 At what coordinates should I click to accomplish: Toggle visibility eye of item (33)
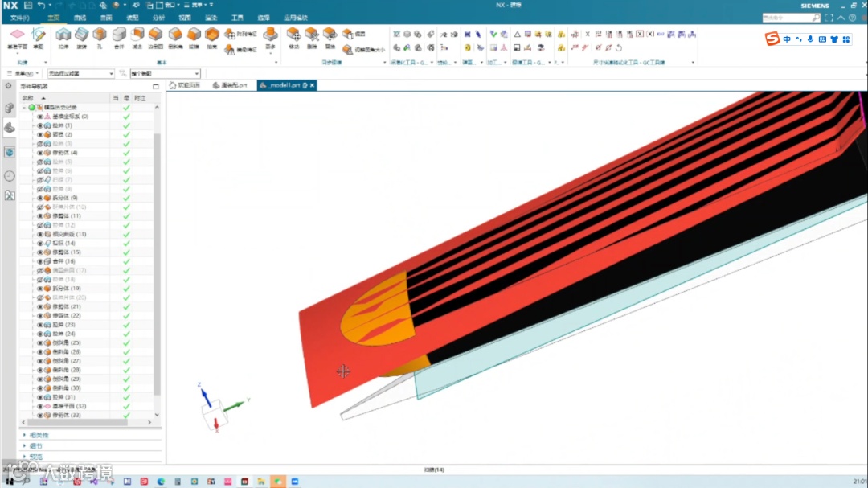click(40, 416)
